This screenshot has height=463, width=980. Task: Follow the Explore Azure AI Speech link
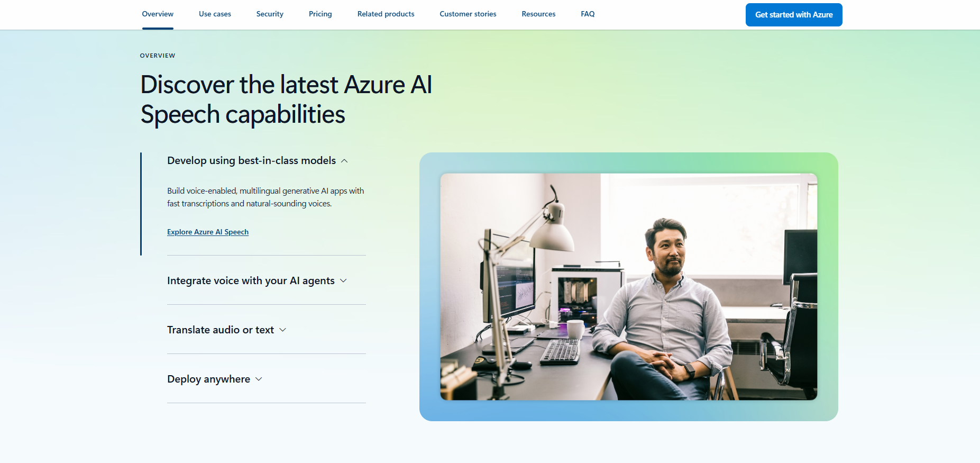[208, 232]
